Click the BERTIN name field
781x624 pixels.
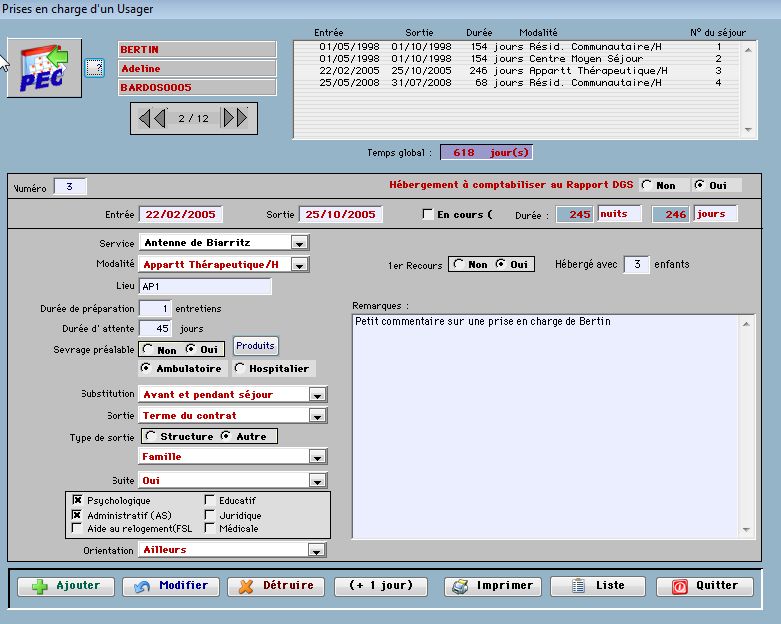click(x=197, y=49)
